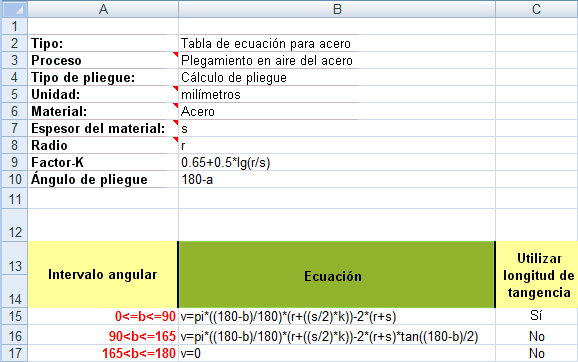
Task: Click comment indicator on Radio cell
Action: (x=175, y=139)
